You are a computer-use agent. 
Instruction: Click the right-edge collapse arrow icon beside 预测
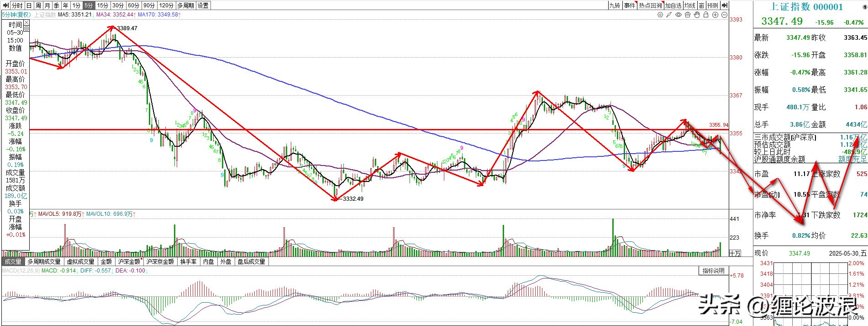pos(725,5)
